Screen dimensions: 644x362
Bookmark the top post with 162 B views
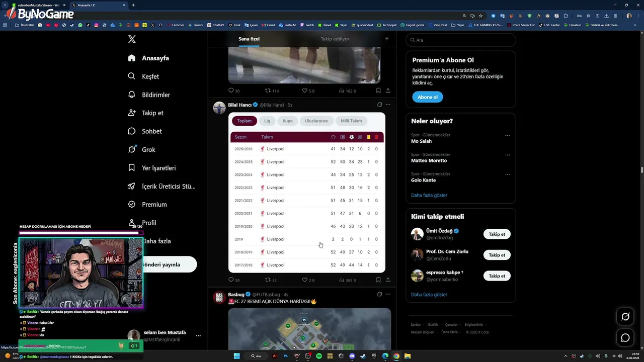point(378,91)
